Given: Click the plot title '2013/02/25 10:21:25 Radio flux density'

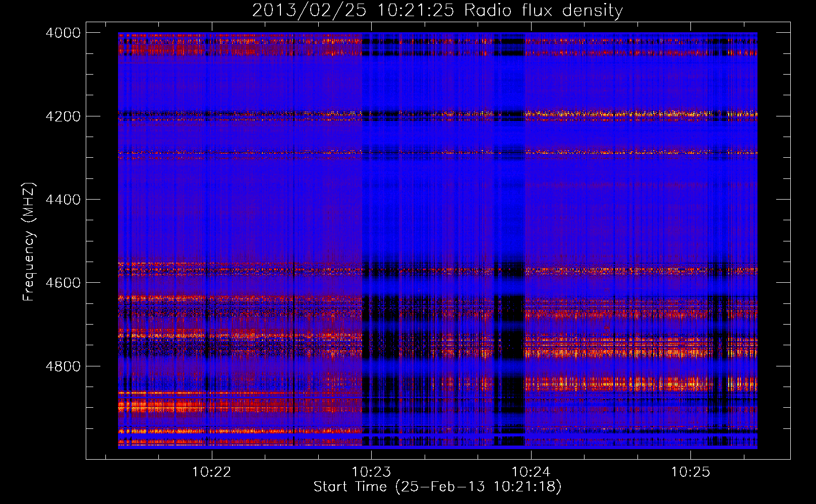Looking at the screenshot, I should [437, 11].
